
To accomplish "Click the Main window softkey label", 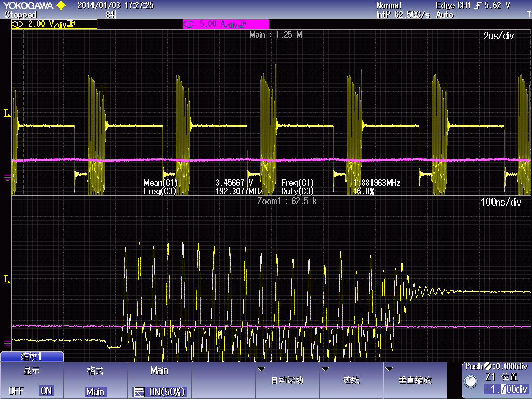I will 159,370.
